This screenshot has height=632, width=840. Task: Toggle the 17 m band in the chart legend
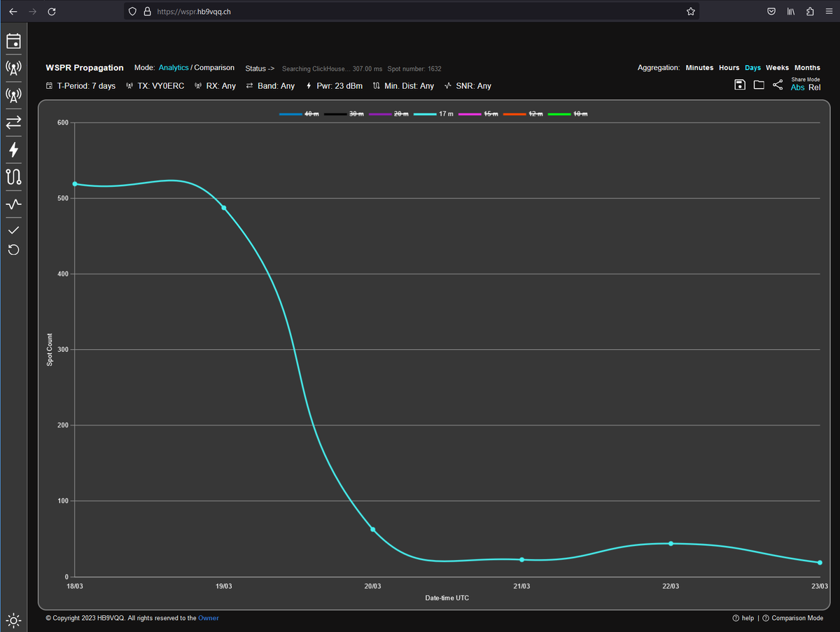[x=433, y=113]
